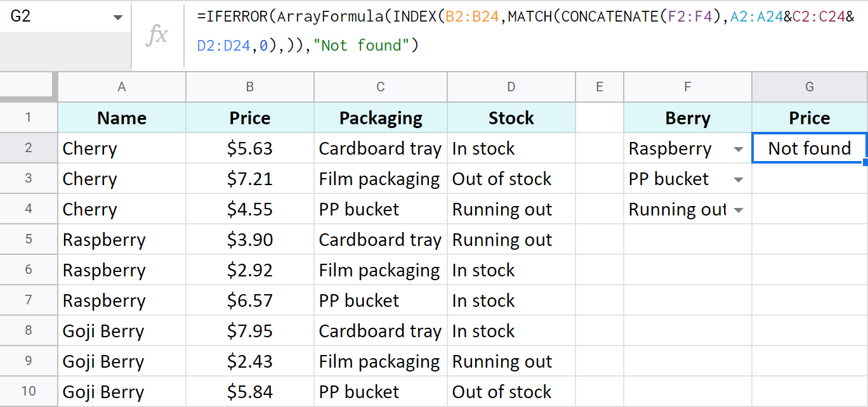Click cell G2 showing Not found

coord(809,148)
